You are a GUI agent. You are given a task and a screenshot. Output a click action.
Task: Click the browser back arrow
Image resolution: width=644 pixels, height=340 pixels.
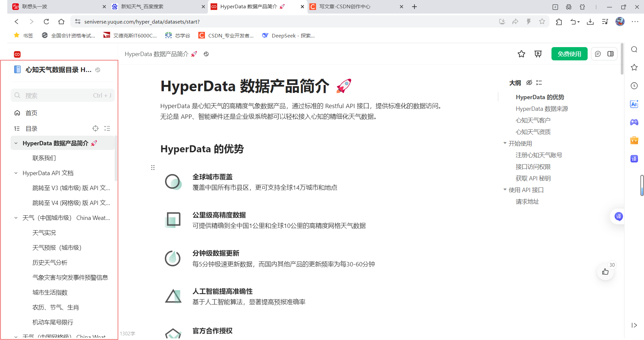[x=17, y=22]
